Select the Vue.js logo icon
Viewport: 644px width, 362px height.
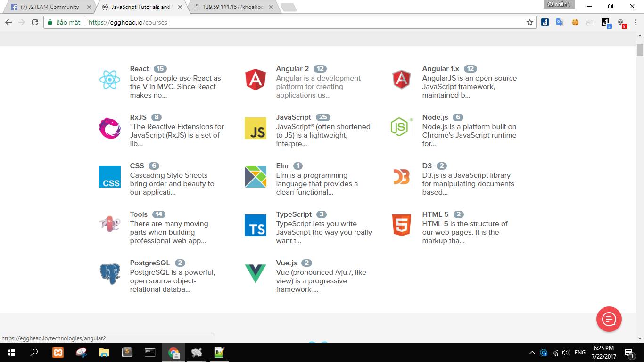tap(256, 274)
